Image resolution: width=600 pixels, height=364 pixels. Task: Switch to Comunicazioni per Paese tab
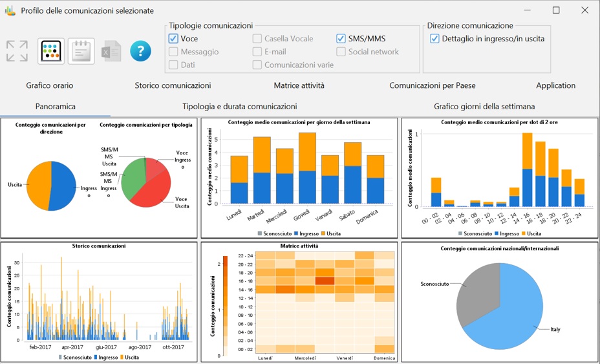tap(433, 85)
